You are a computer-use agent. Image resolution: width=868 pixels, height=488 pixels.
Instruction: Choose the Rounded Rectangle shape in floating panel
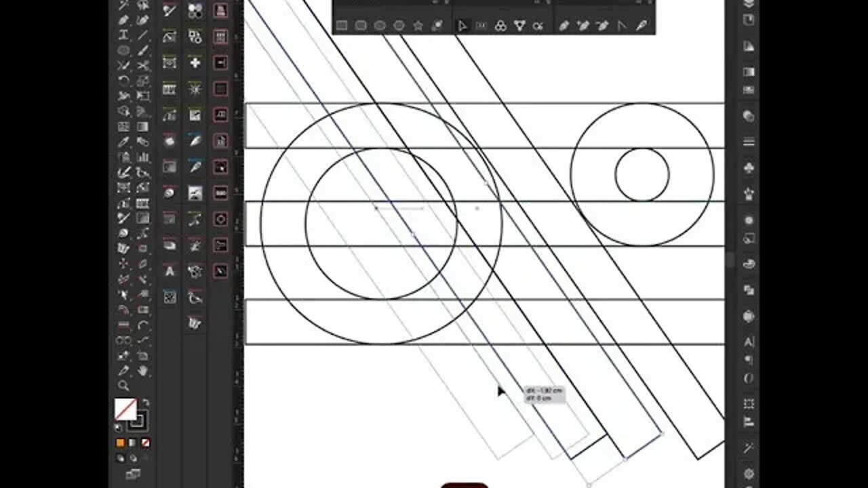click(x=361, y=26)
